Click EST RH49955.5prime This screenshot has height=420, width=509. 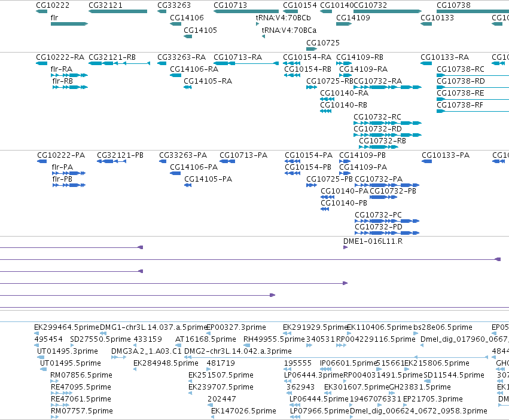tap(275, 339)
